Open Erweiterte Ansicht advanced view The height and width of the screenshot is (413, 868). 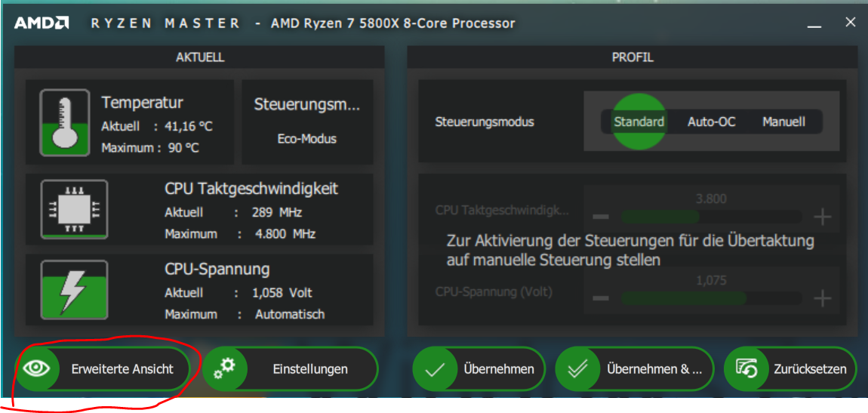pyautogui.click(x=103, y=368)
